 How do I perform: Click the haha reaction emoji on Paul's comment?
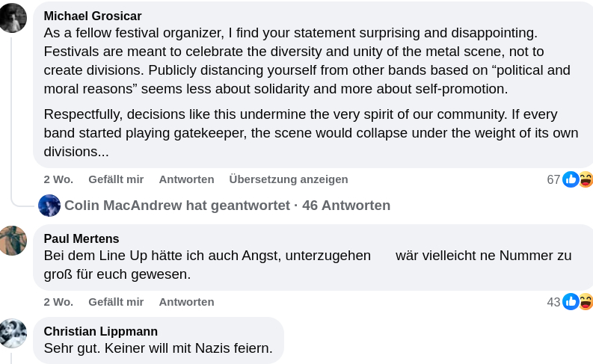[x=586, y=302]
